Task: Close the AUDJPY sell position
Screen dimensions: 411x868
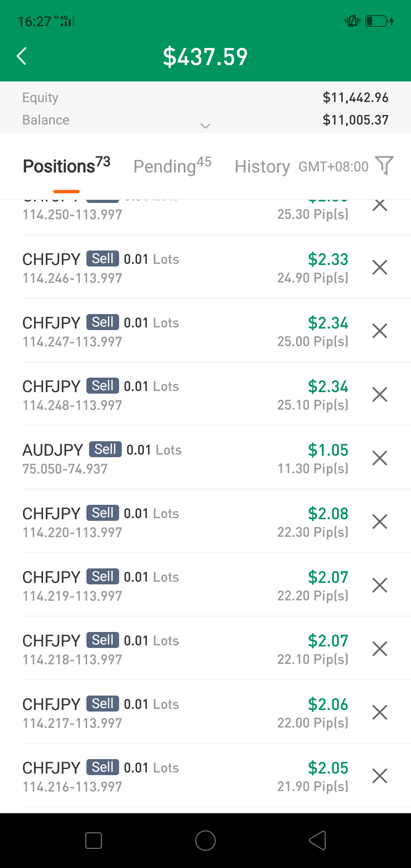Action: [x=379, y=458]
